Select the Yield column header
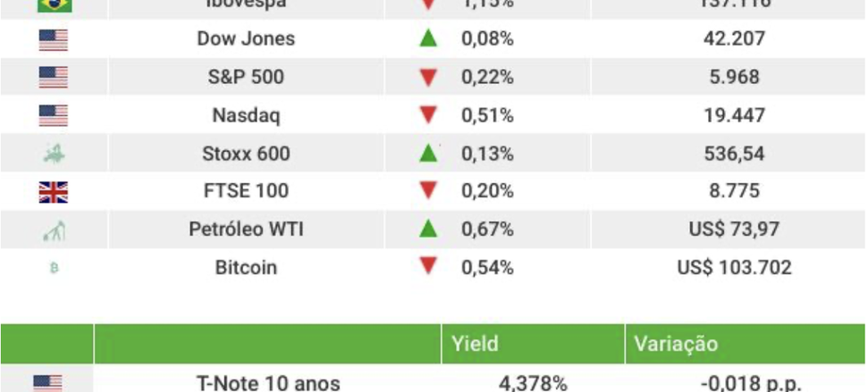 point(475,344)
